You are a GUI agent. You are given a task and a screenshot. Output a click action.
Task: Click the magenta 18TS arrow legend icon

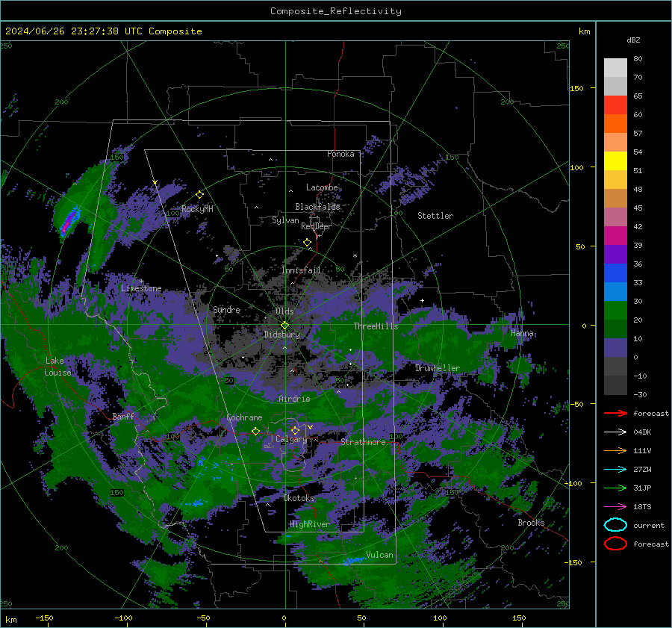pyautogui.click(x=615, y=507)
